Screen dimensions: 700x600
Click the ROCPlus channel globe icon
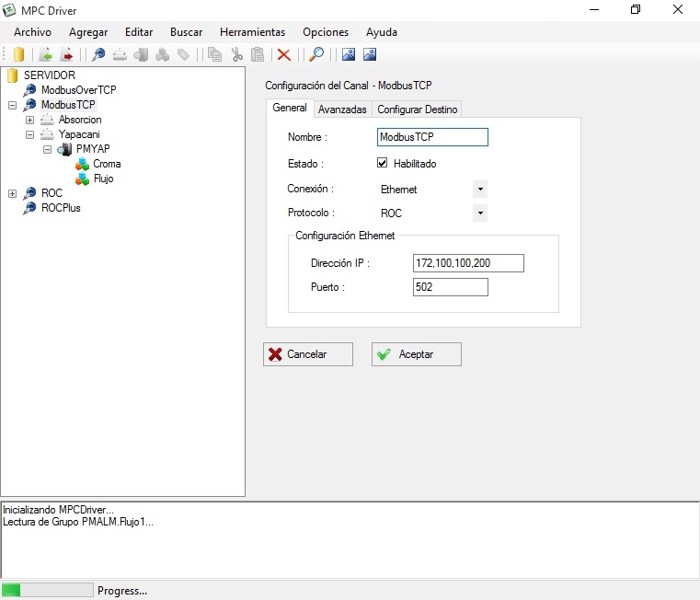[x=30, y=208]
